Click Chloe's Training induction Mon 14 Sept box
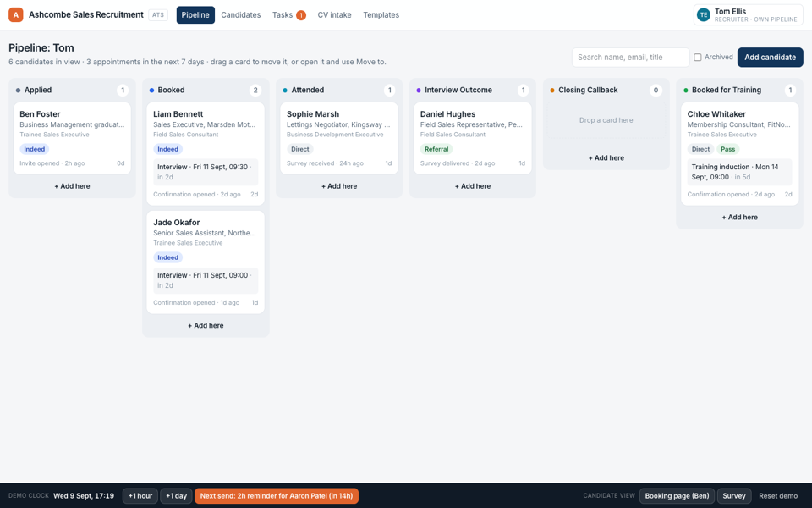Image resolution: width=812 pixels, height=508 pixels. click(740, 172)
